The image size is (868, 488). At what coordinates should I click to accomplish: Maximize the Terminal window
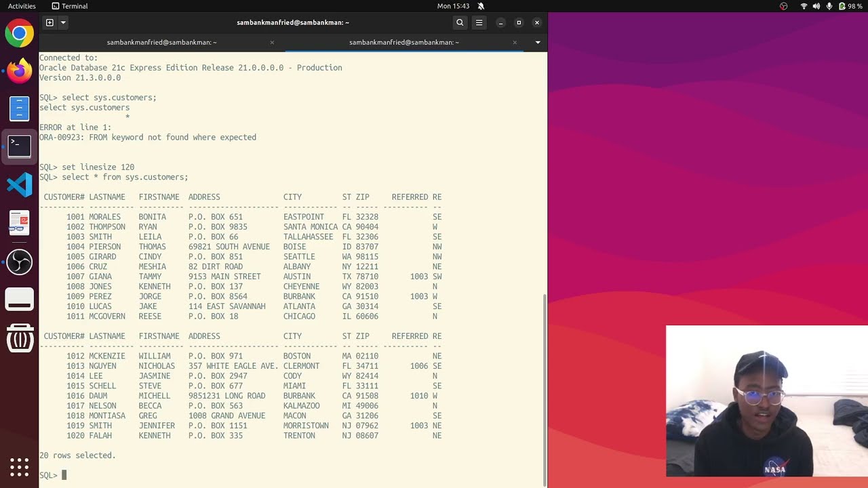(x=519, y=22)
